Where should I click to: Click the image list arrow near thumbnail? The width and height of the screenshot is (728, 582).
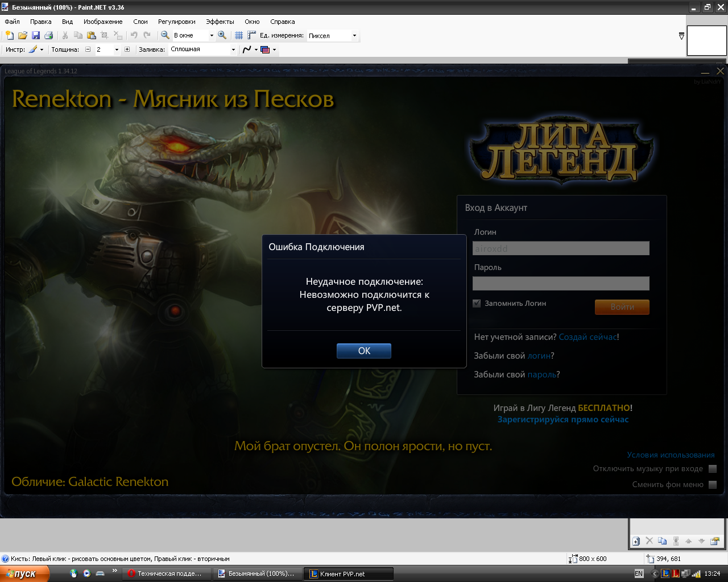pyautogui.click(x=681, y=36)
